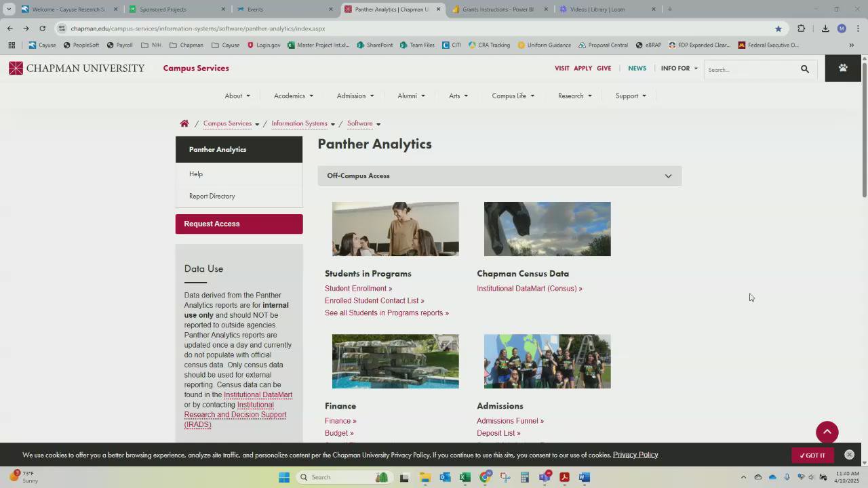Click the Privacy Policy link in the banner
This screenshot has height=488, width=868.
coord(635,455)
